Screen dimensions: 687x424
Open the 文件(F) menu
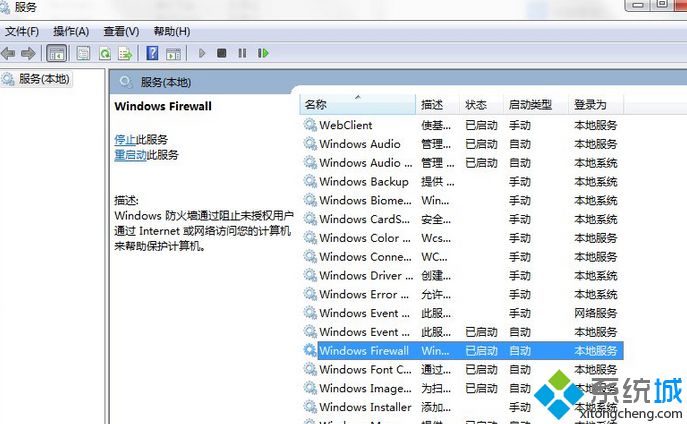(x=22, y=32)
